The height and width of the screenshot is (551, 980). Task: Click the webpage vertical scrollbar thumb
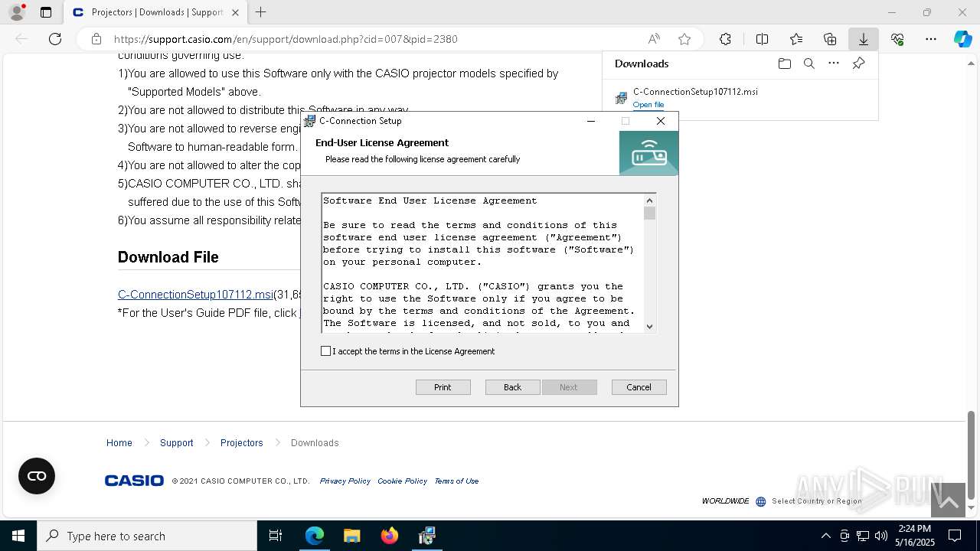click(x=971, y=456)
